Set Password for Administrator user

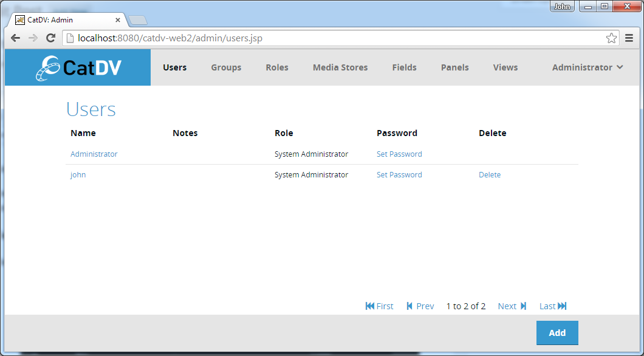click(399, 154)
